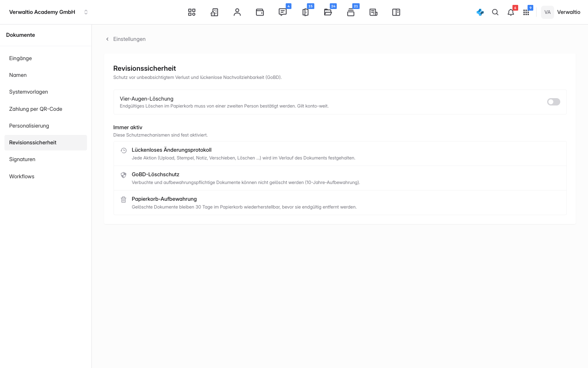Click the description starting 'Jede Aktion (Upload, Stempel'
Screen dimensions: 588x368
243,158
